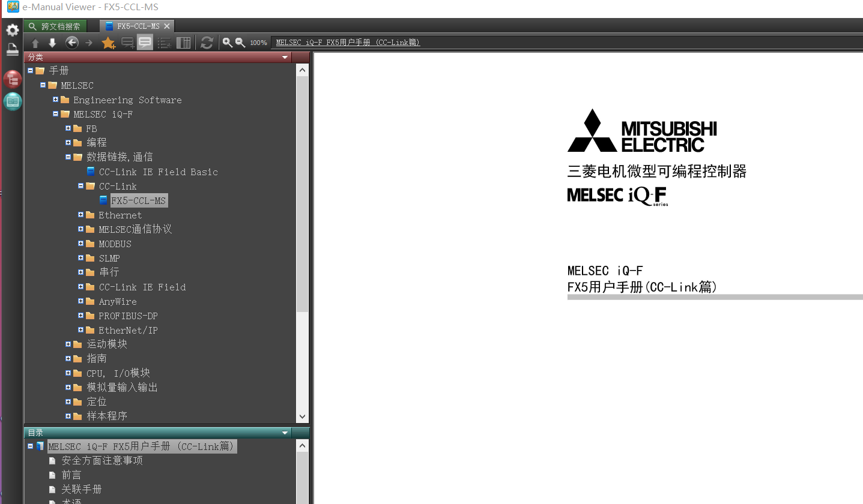Toggle the column layout view icon
863x504 pixels.
coord(184,43)
